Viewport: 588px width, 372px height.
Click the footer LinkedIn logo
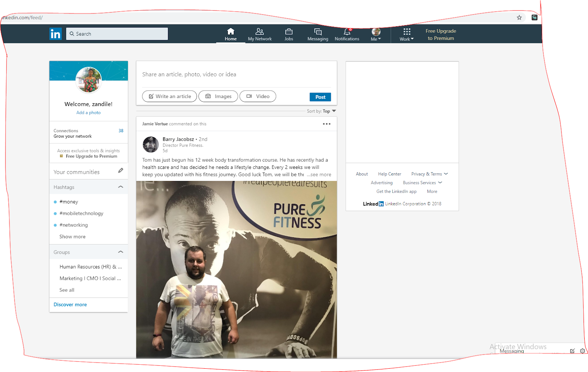point(373,204)
